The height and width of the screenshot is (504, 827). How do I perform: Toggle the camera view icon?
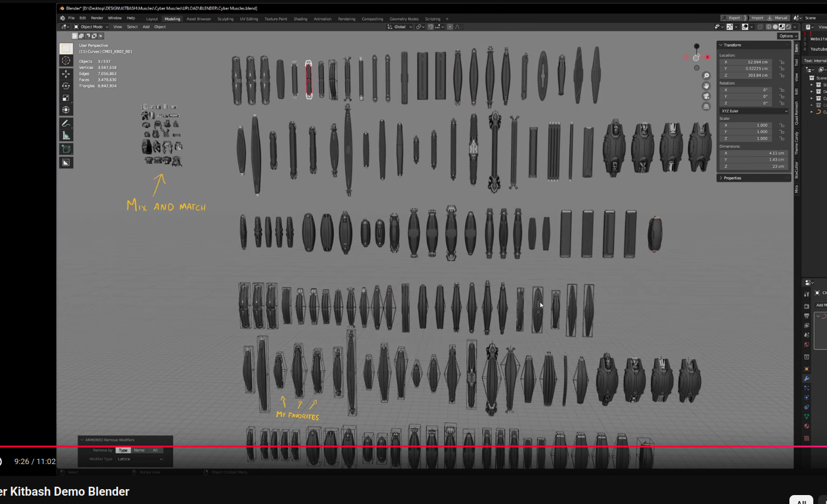click(706, 96)
